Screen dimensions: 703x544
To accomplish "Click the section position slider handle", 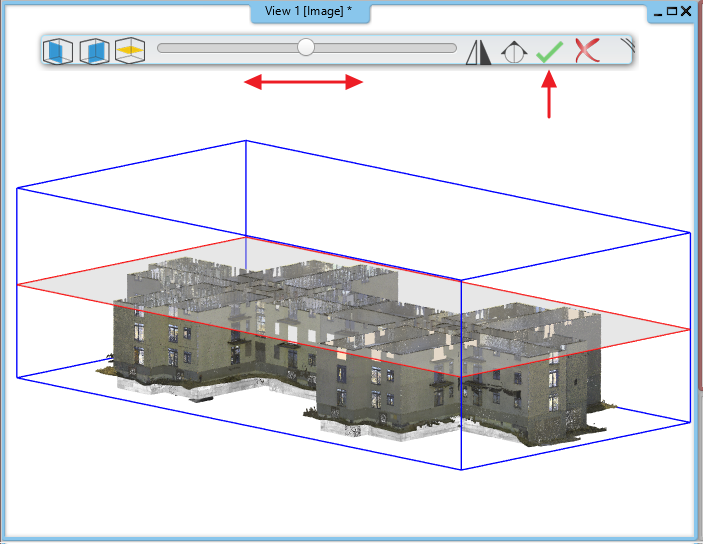I will pyautogui.click(x=306, y=47).
